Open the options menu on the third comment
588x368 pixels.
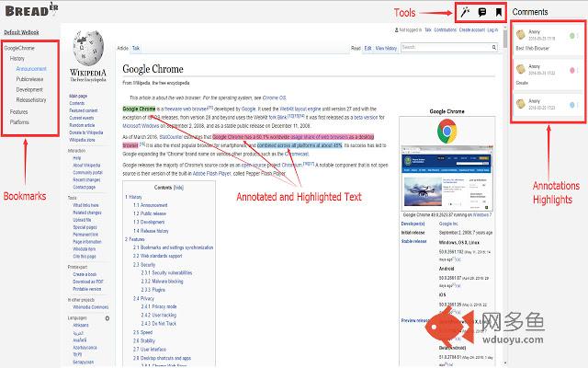click(x=578, y=105)
